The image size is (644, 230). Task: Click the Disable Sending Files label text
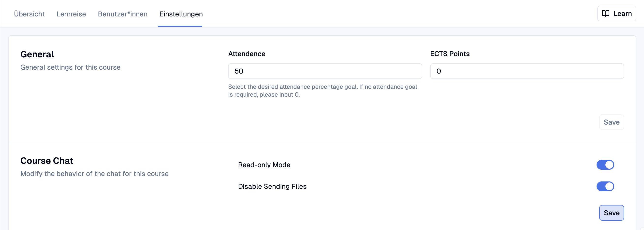(272, 186)
